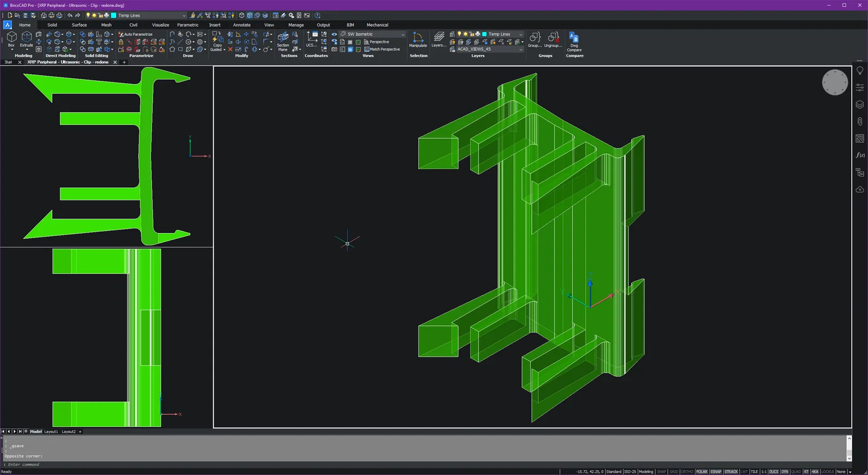868x475 pixels.
Task: Open the ACAD_VIEWS_45 layer state dropdown
Action: [521, 49]
